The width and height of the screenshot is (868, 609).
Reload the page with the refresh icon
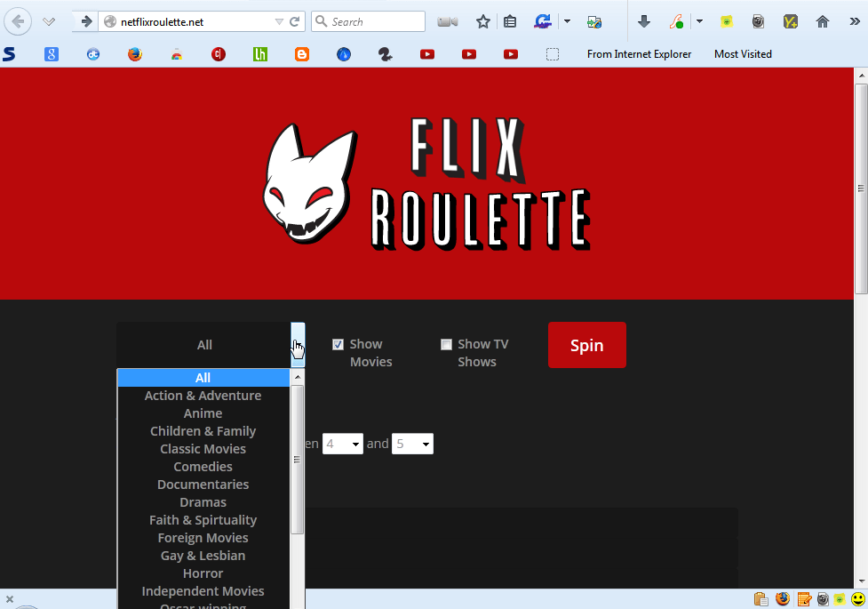pos(294,21)
